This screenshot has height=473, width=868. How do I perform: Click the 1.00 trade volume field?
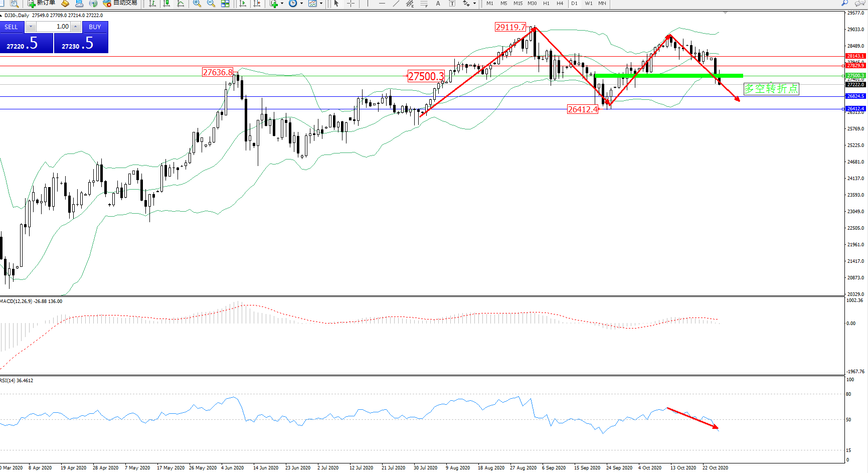[54, 27]
